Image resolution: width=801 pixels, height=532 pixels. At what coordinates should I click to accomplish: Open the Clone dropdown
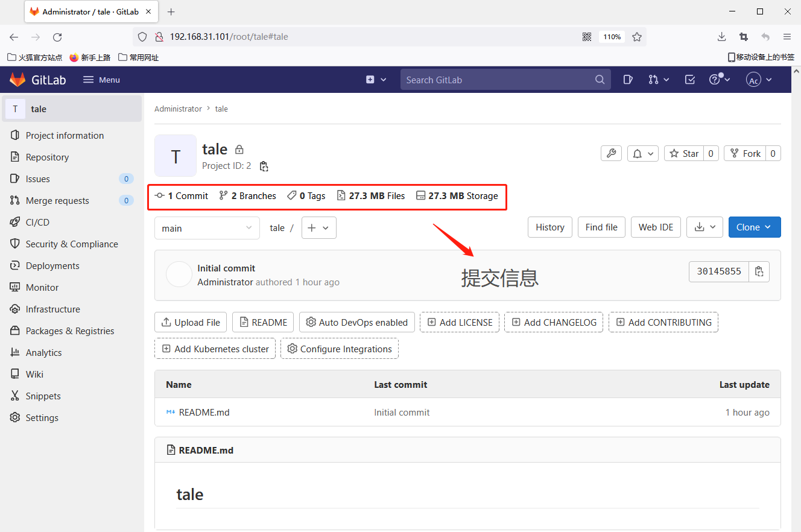click(x=754, y=227)
